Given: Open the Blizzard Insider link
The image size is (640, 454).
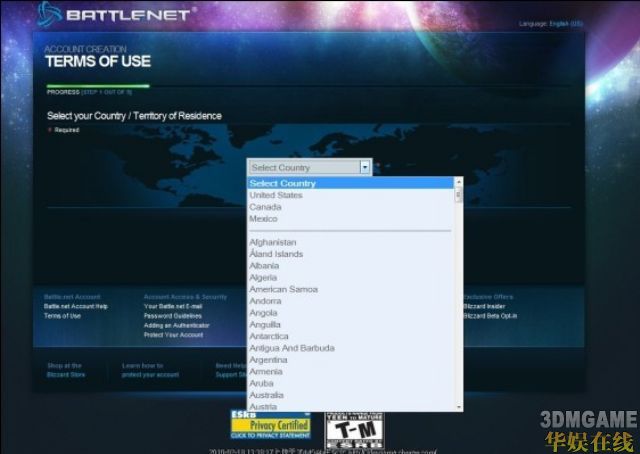Looking at the screenshot, I should coord(484,306).
